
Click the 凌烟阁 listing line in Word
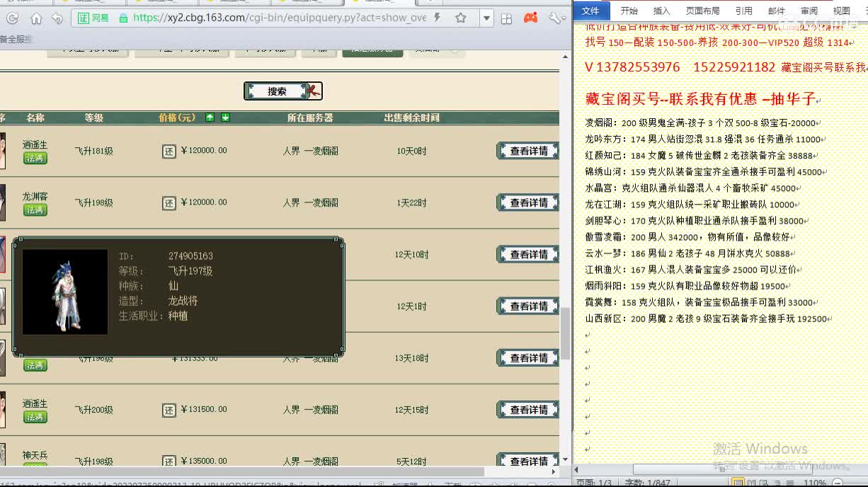[x=702, y=123]
